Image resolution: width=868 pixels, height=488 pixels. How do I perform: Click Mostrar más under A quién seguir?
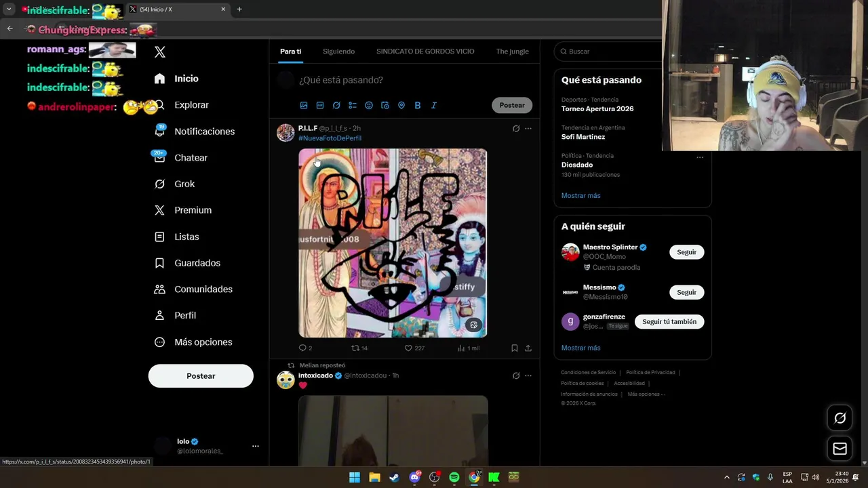click(580, 348)
